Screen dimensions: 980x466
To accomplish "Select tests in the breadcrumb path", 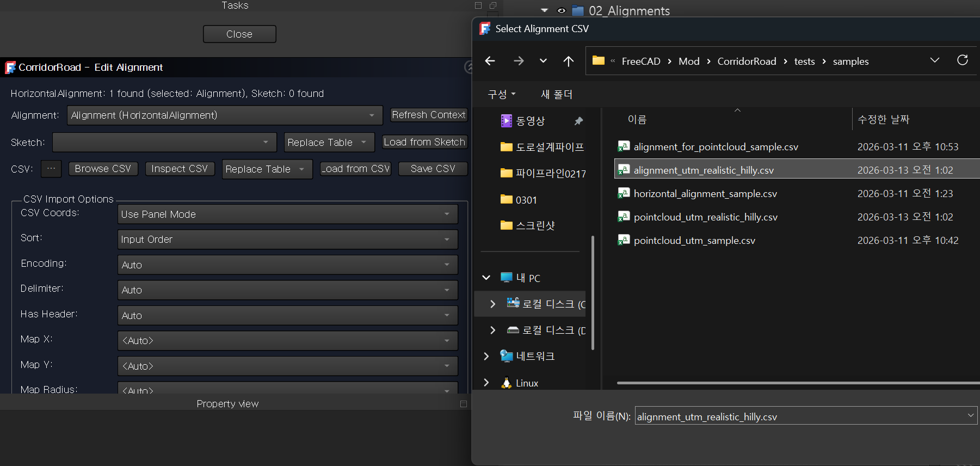I will (x=804, y=62).
